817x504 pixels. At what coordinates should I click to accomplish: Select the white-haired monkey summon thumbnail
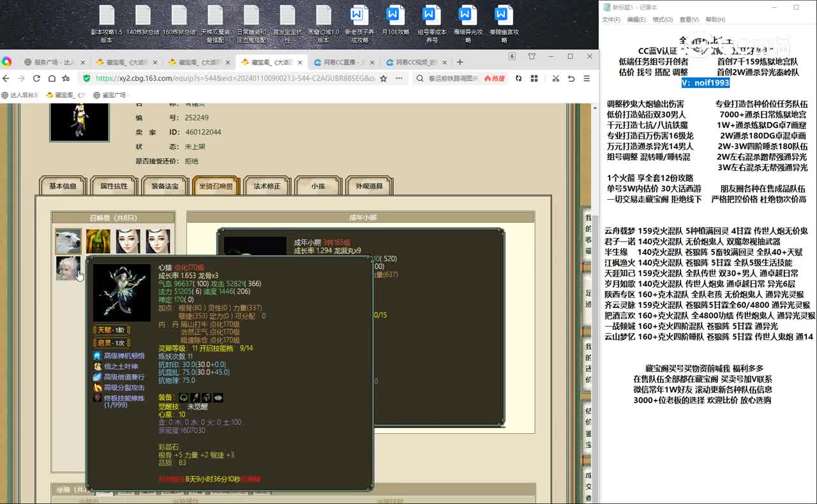[x=68, y=268]
